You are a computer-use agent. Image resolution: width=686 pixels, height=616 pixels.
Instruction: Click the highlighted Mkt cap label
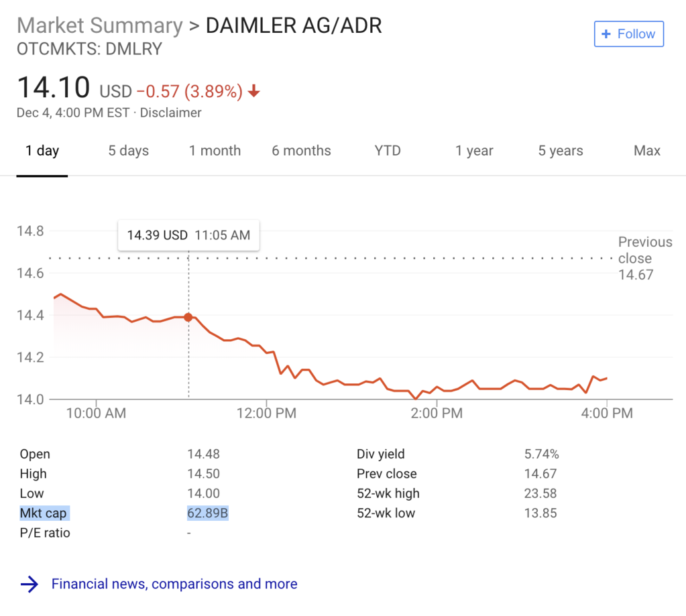click(x=44, y=513)
